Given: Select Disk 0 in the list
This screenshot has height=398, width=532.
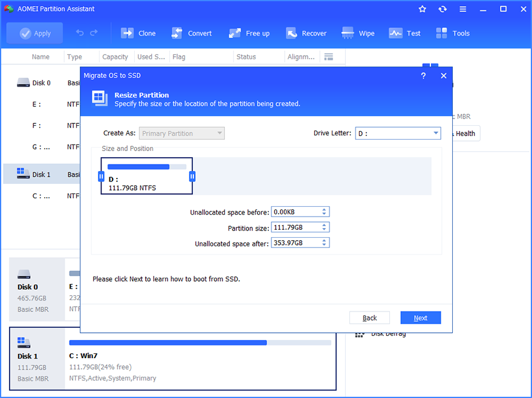Looking at the screenshot, I should click(x=41, y=83).
